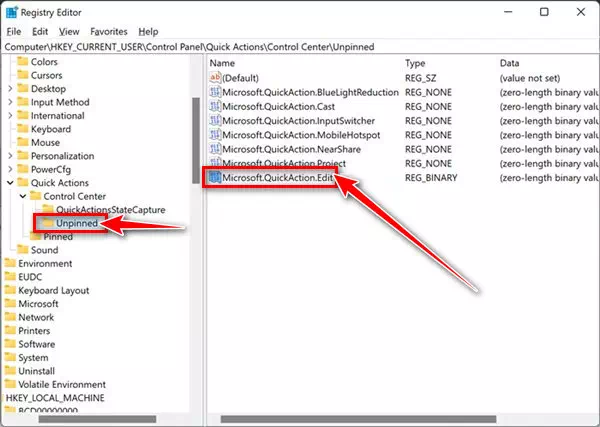The height and width of the screenshot is (427, 600).
Task: Expand the Desktop key
Action: coord(10,89)
